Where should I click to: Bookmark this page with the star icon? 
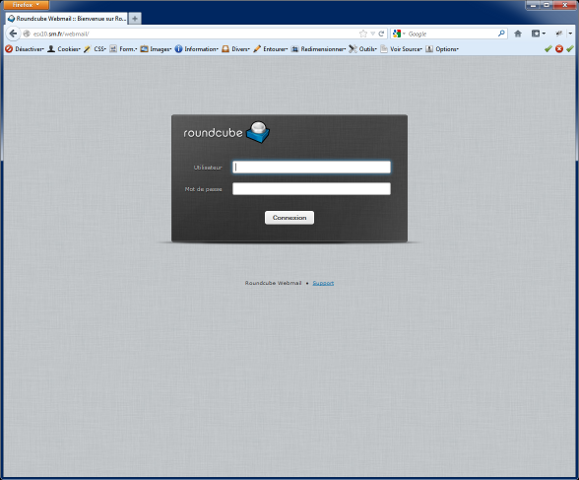363,34
